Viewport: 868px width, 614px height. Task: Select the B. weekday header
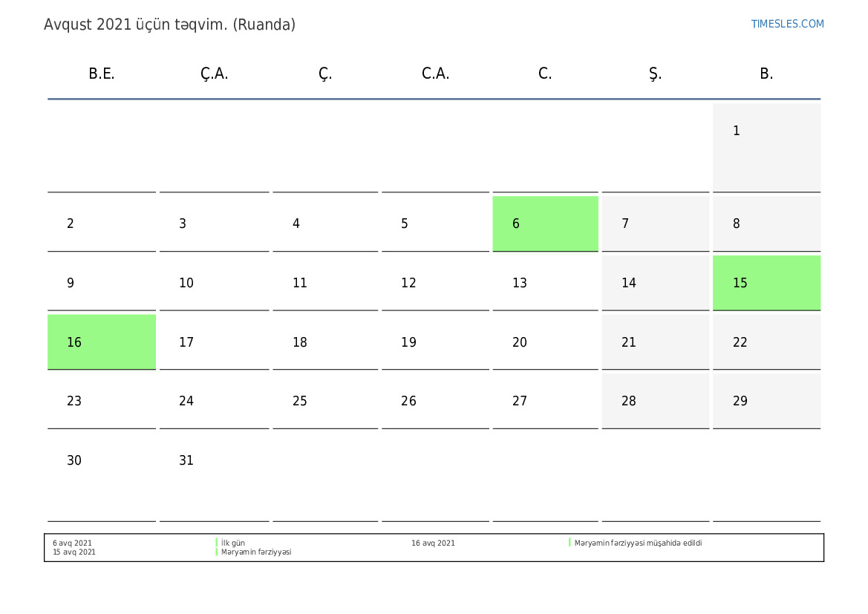click(767, 74)
